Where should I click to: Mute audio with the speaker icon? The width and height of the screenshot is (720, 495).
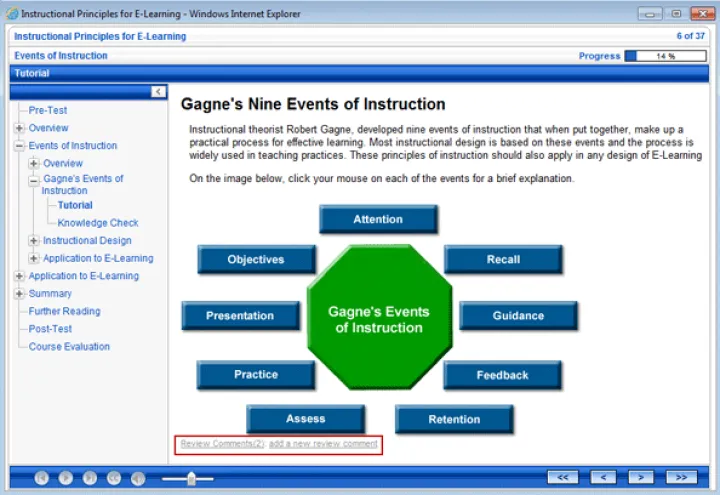tap(138, 478)
